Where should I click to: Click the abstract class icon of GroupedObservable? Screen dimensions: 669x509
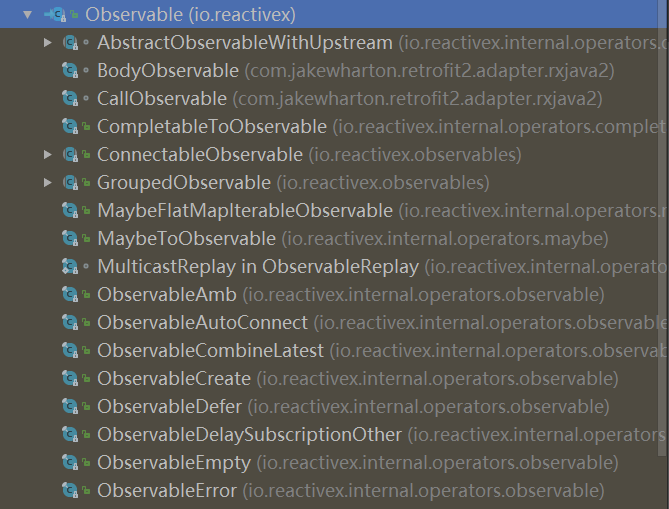click(70, 183)
